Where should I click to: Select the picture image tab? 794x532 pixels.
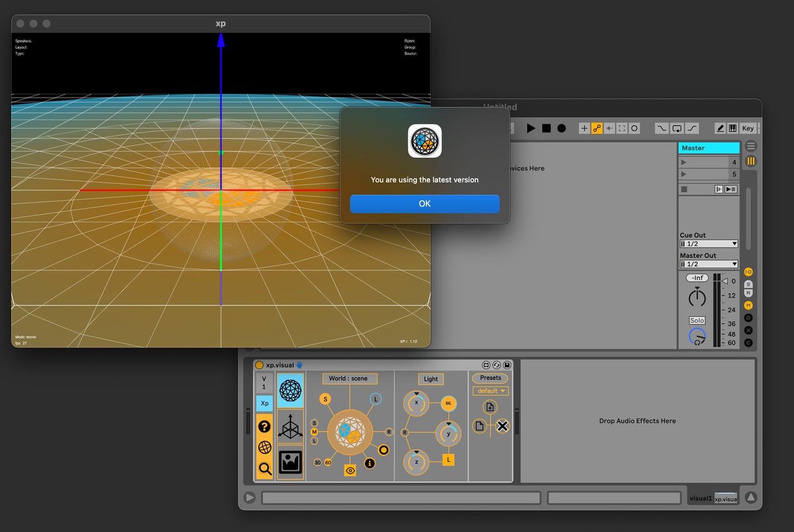click(x=290, y=462)
